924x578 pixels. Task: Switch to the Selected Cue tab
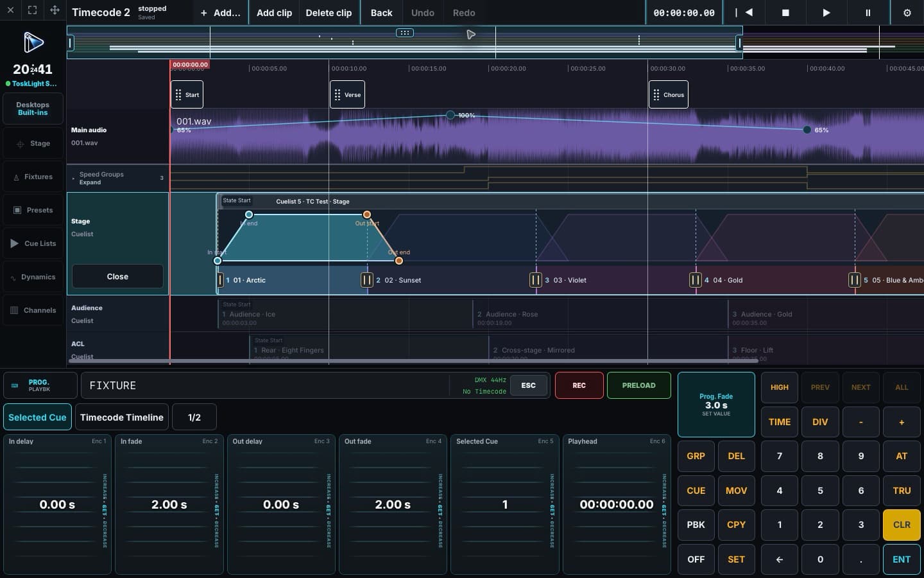point(37,417)
